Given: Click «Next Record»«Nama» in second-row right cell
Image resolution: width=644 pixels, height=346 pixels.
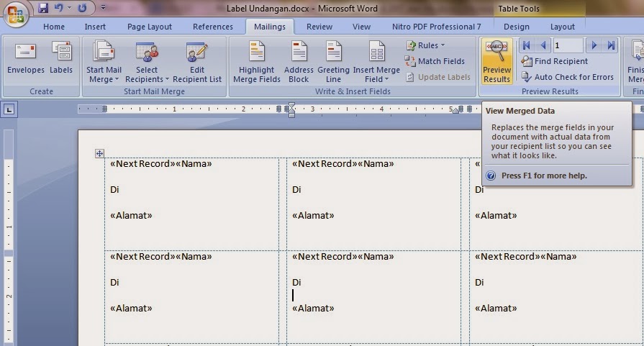Looking at the screenshot, I should [526, 257].
